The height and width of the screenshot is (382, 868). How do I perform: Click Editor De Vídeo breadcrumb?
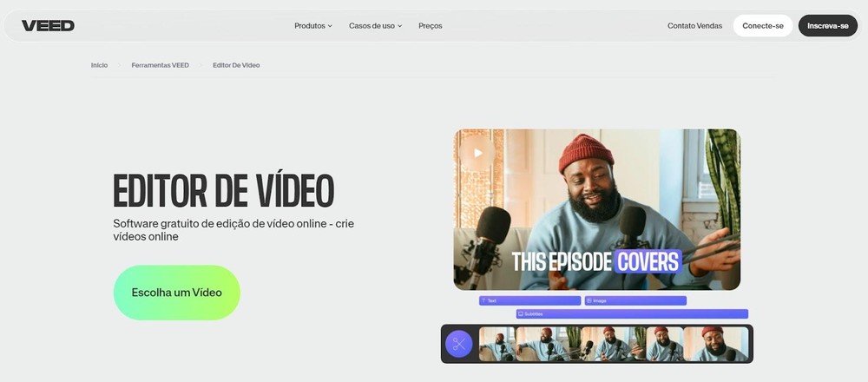point(236,65)
